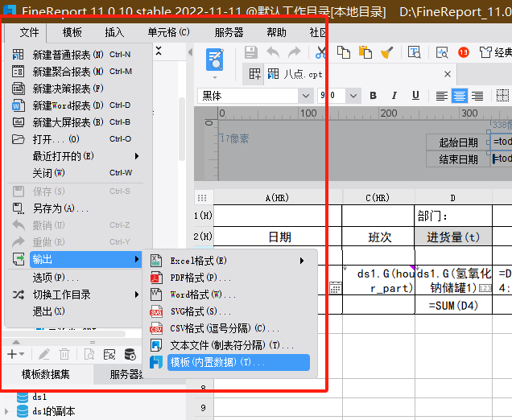Click the undo arrow toolbar icon
This screenshot has height=420, width=512.
pos(273,52)
